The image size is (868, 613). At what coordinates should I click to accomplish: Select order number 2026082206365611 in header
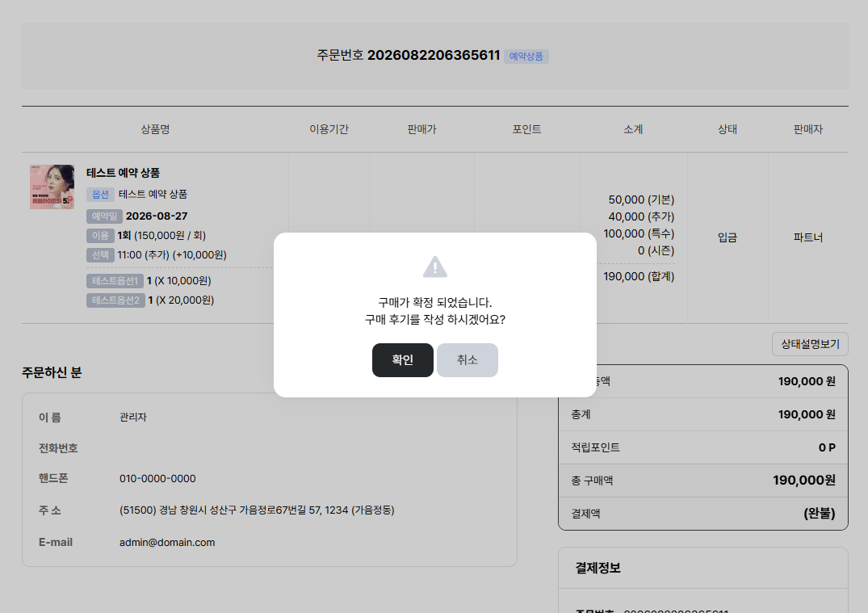click(434, 56)
